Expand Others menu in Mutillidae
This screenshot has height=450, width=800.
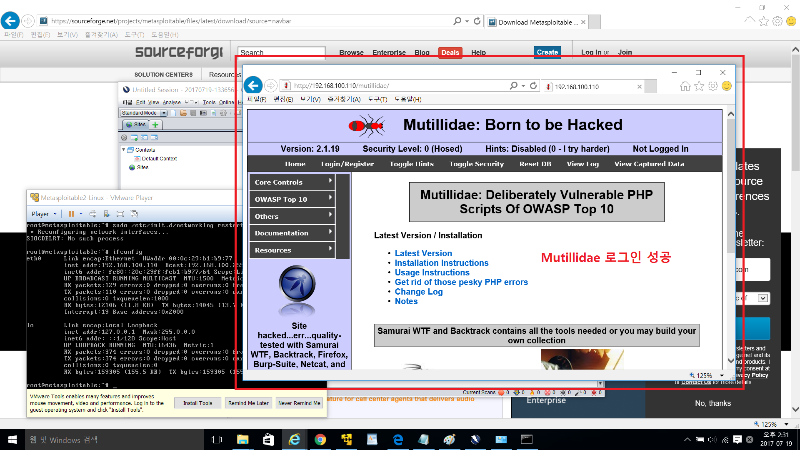pos(292,216)
